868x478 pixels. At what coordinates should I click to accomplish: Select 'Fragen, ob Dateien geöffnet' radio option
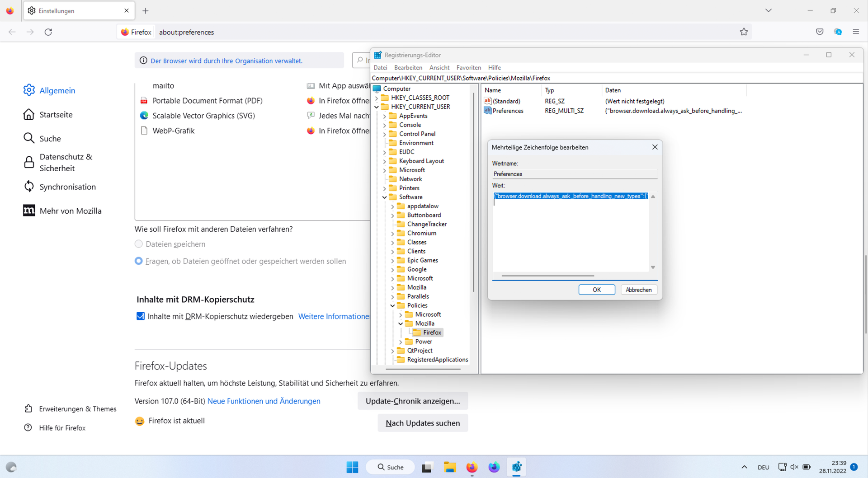[139, 261]
